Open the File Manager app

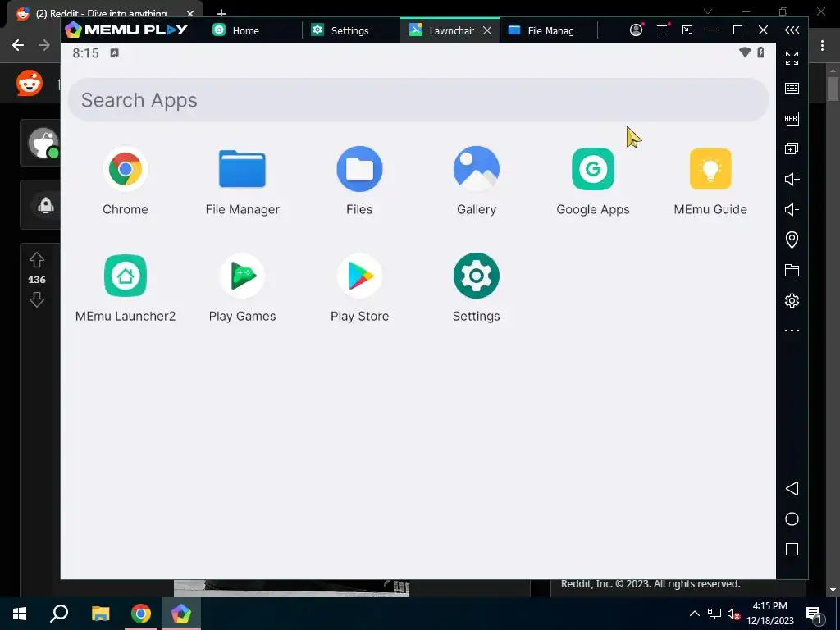[242, 169]
